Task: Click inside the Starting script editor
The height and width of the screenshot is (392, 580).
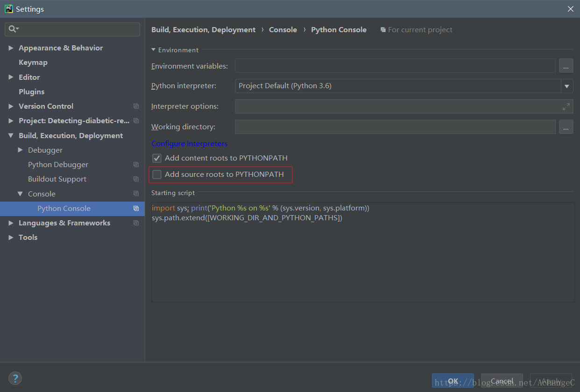Action: point(363,252)
